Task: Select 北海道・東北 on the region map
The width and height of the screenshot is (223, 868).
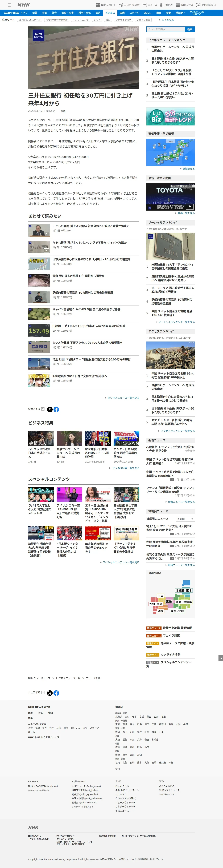Action: pyautogui.click(x=184, y=590)
